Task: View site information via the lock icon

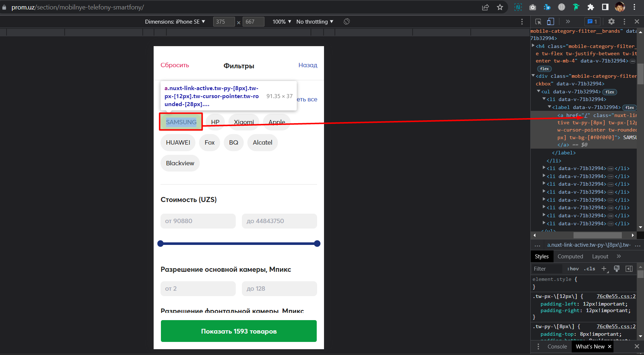Action: coord(4,7)
